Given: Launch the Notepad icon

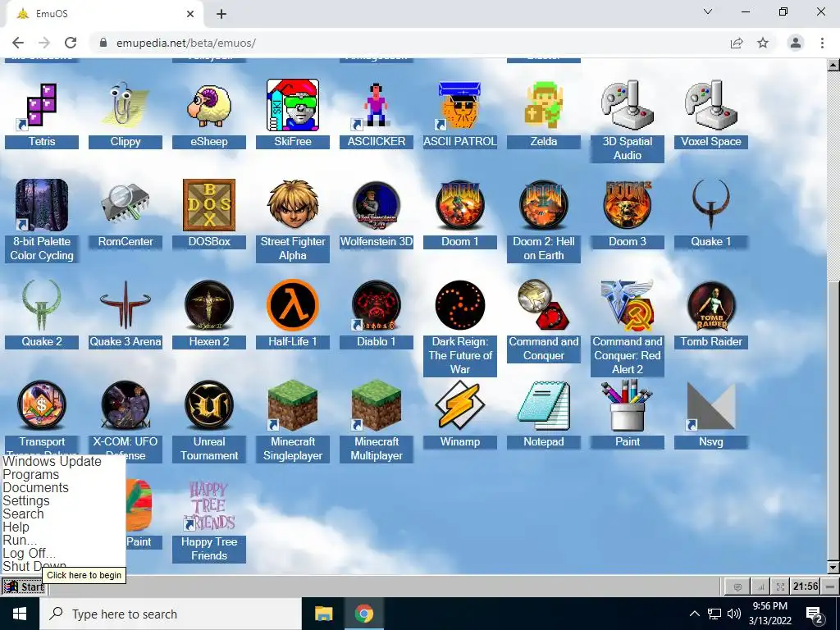Looking at the screenshot, I should [543, 405].
